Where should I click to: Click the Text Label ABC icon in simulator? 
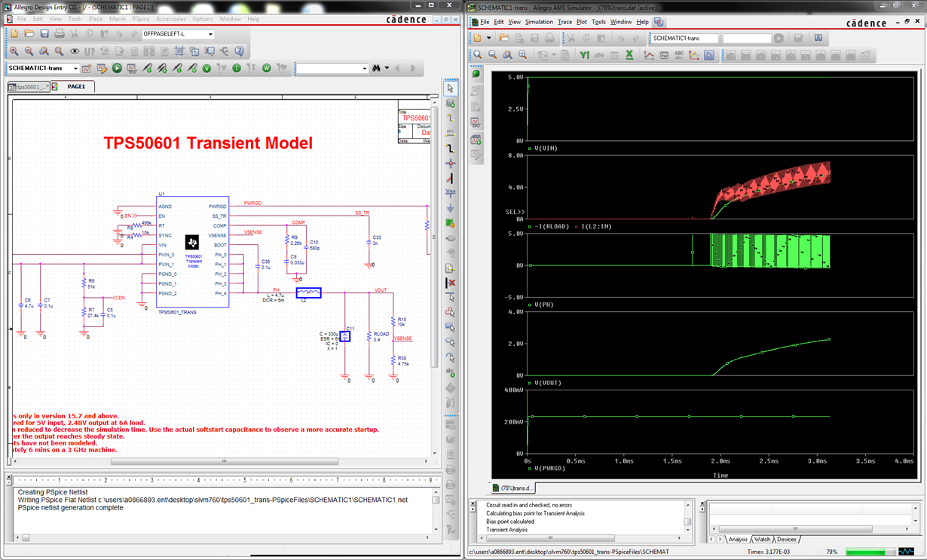point(679,55)
